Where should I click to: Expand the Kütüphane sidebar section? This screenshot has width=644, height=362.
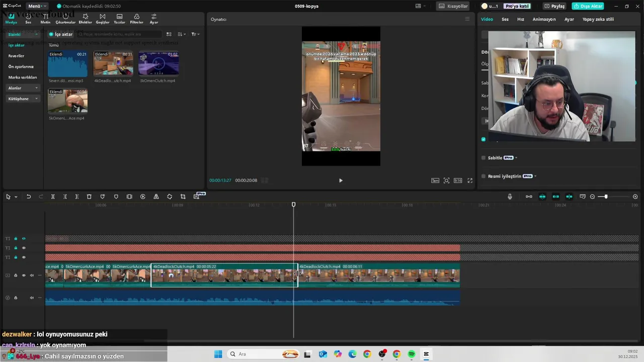pyautogui.click(x=36, y=99)
